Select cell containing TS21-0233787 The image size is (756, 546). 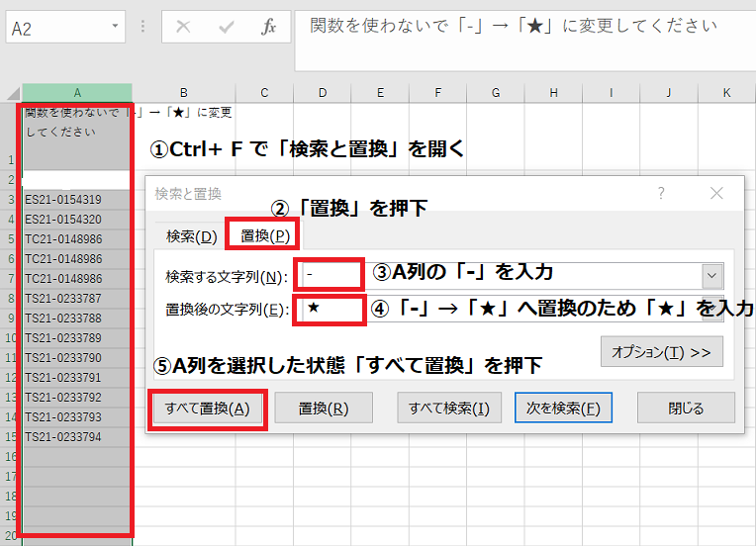pyautogui.click(x=77, y=299)
